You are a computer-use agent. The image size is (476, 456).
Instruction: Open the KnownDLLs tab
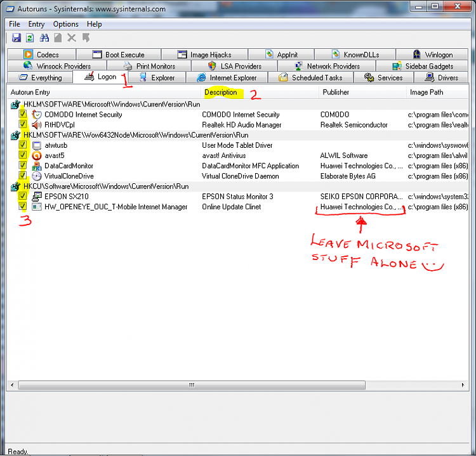355,55
